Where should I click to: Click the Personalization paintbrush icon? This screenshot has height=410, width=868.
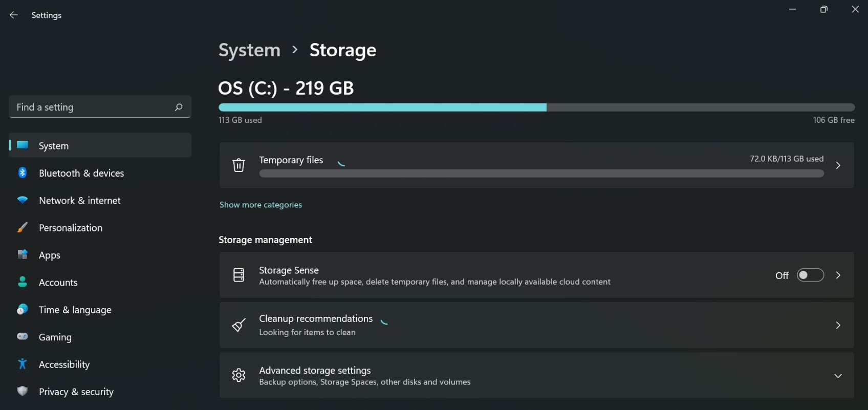click(23, 228)
